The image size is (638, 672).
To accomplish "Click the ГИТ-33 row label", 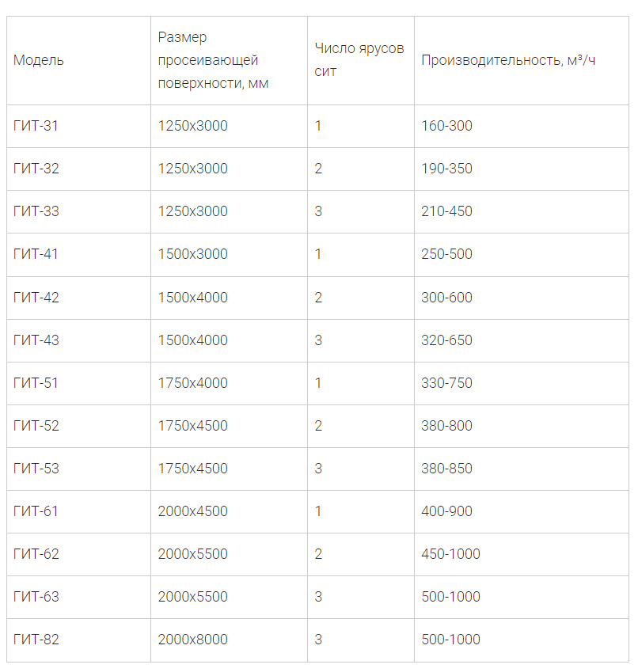I will (x=36, y=211).
